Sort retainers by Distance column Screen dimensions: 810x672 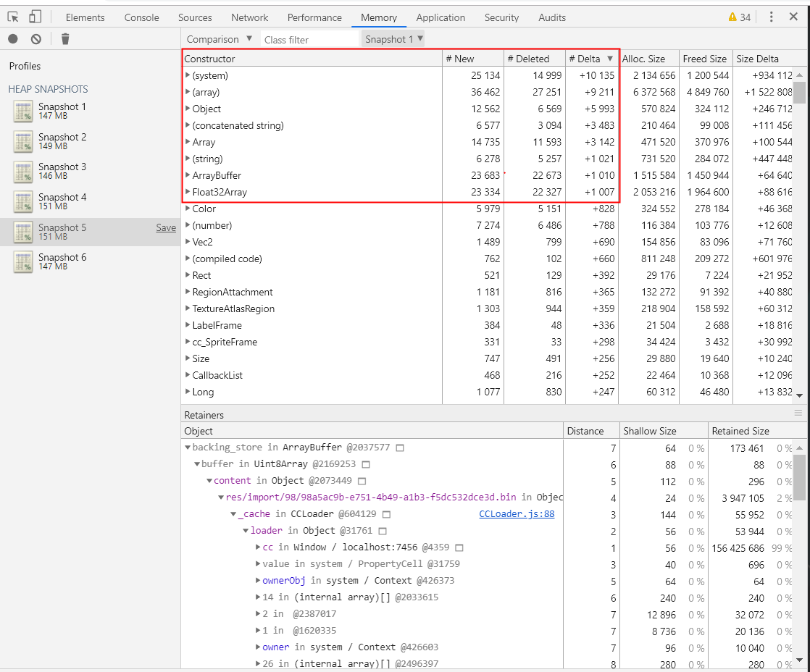pos(591,430)
